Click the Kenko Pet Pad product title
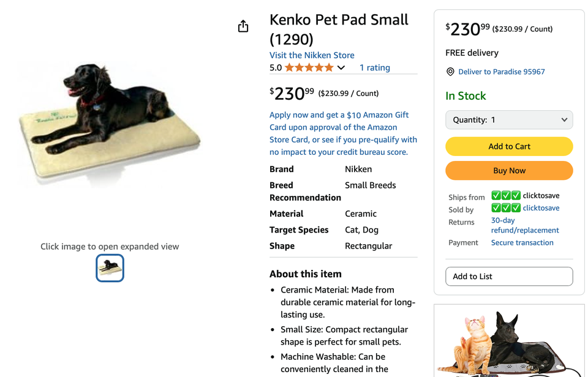Viewport: 588px width, 377px height. click(x=339, y=29)
